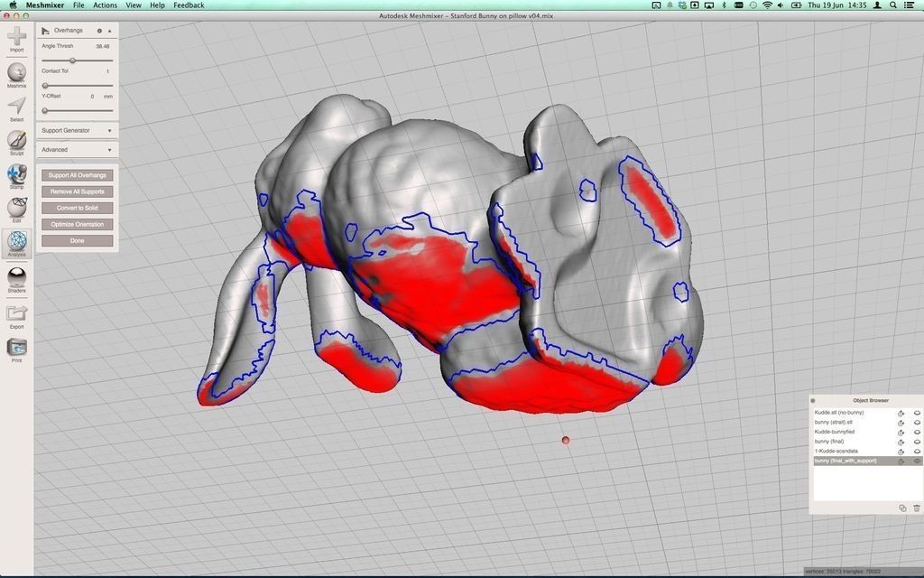This screenshot has height=578, width=924.
Task: Open the View menu
Action: tap(134, 5)
